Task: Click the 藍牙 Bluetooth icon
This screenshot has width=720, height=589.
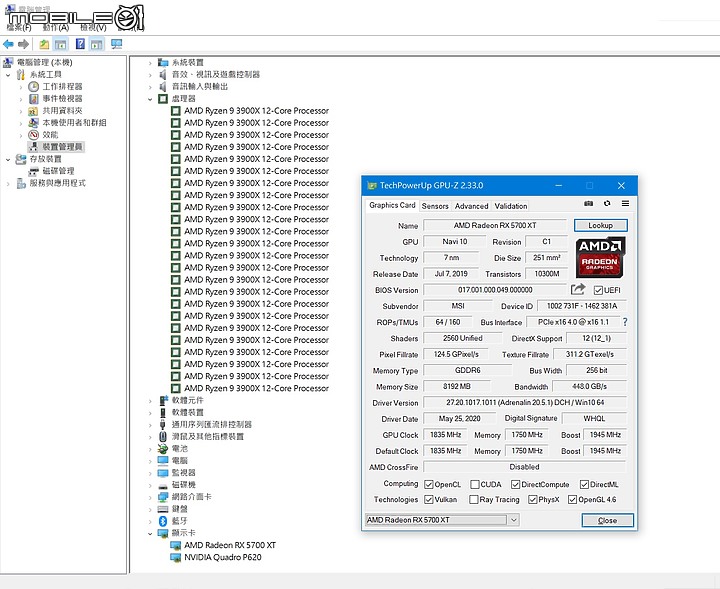Action: pos(163,521)
